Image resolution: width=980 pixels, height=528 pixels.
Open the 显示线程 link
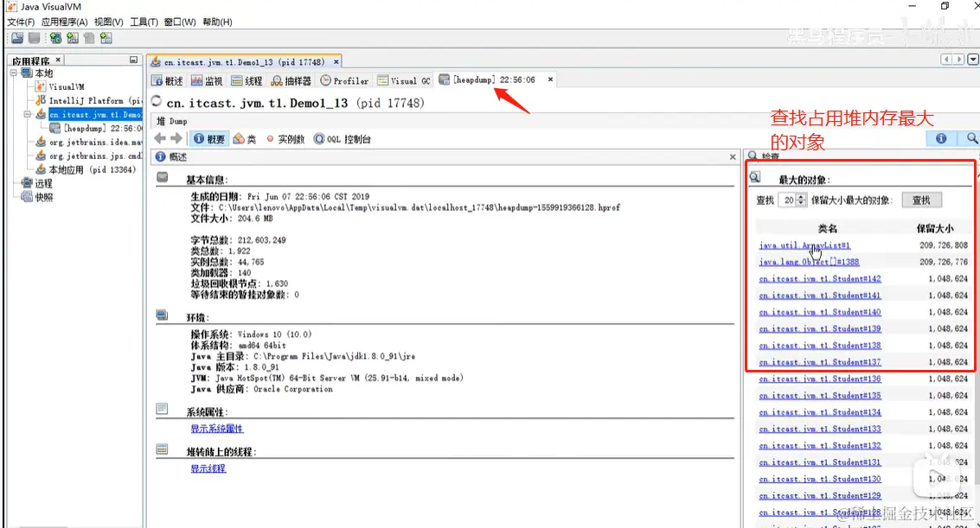208,468
